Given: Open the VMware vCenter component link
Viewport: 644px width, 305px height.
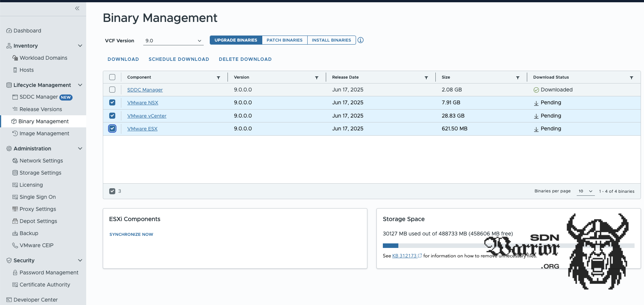Looking at the screenshot, I should tap(147, 116).
